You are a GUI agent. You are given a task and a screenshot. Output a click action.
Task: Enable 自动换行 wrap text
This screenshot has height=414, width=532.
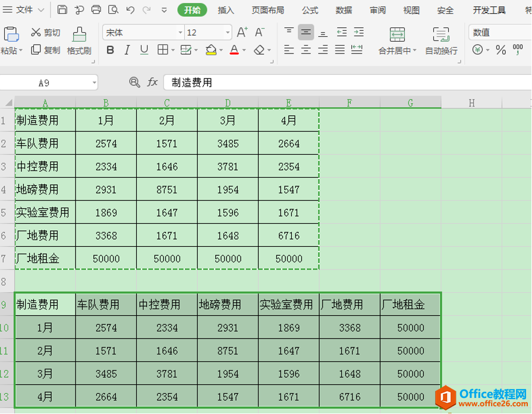[441, 41]
